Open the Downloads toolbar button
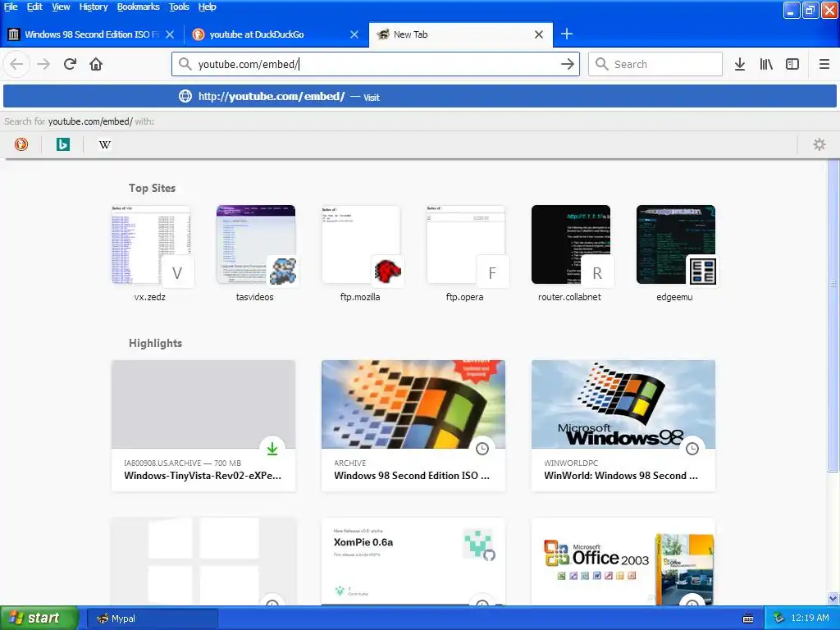 [x=740, y=64]
